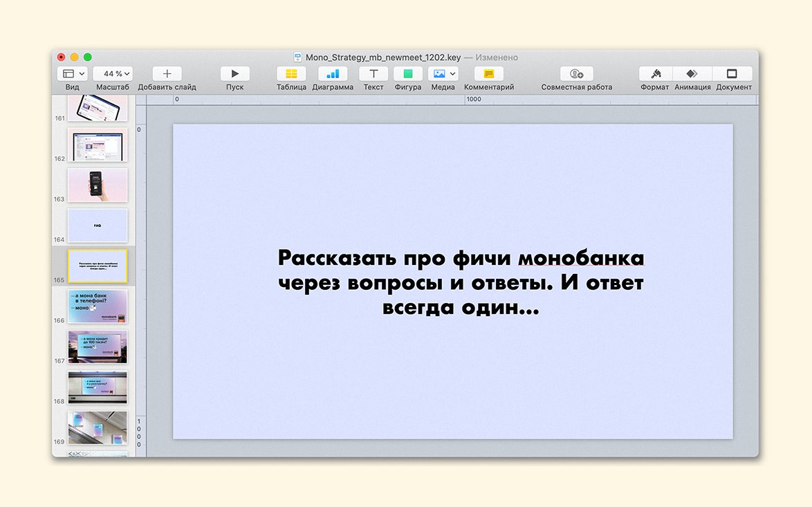The width and height of the screenshot is (812, 507).
Task: Insert a table via the Таблица icon
Action: click(291, 73)
